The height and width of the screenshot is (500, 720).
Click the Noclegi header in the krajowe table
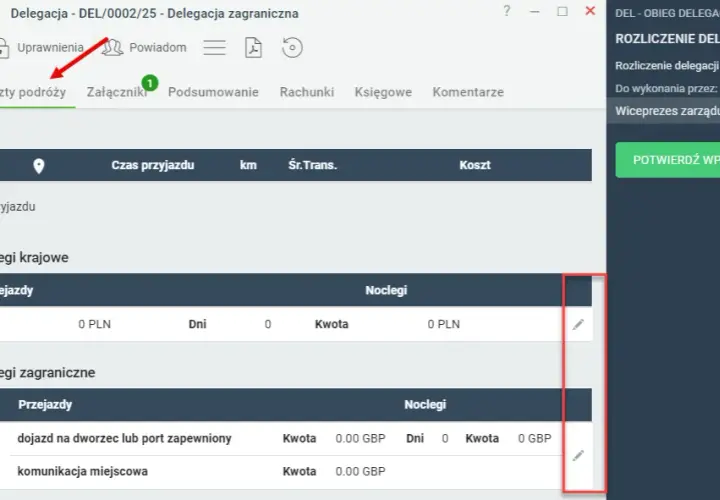[x=386, y=290]
